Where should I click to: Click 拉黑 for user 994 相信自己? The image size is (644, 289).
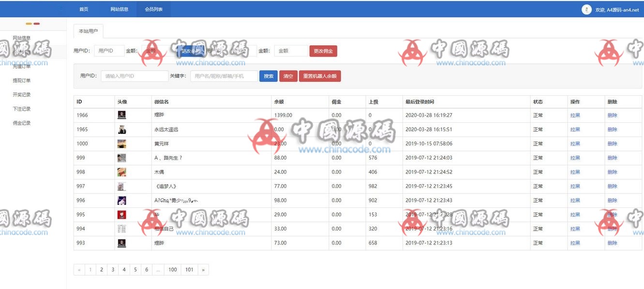575,229
